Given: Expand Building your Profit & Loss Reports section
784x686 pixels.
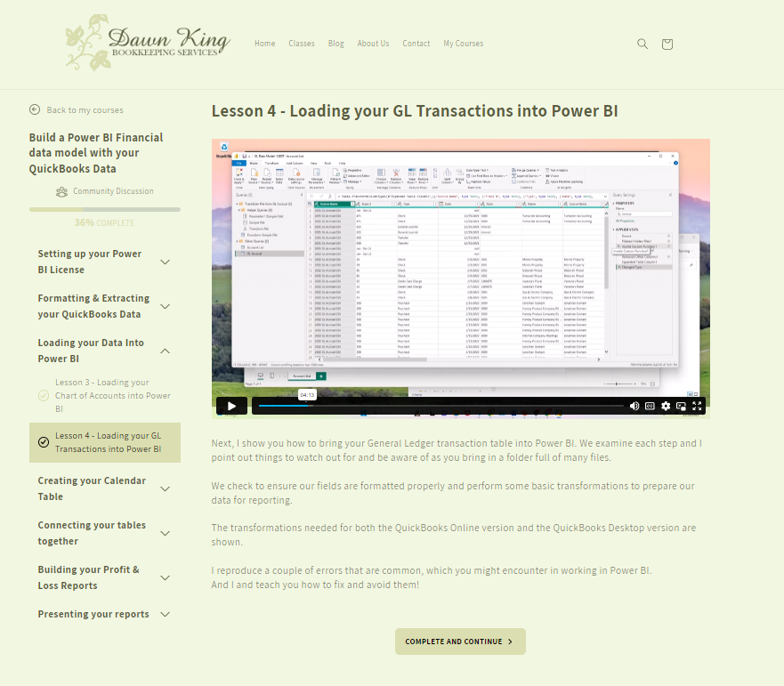Looking at the screenshot, I should click(165, 577).
